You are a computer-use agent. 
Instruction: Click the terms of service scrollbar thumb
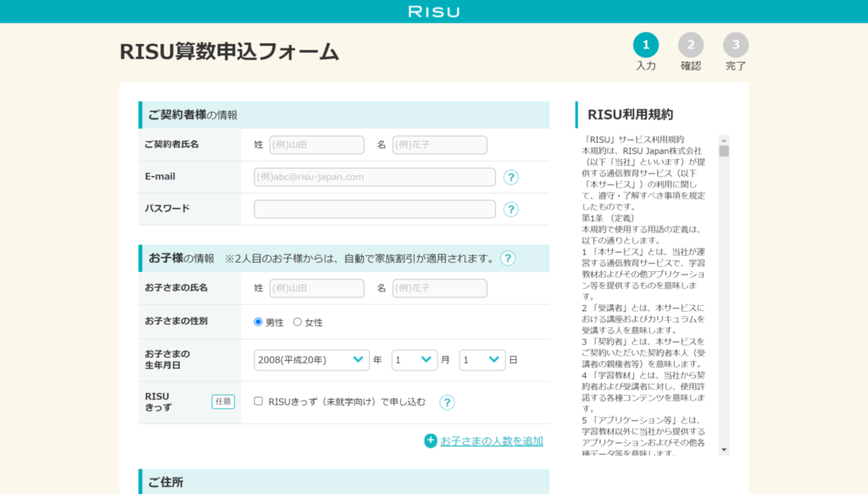pos(724,151)
